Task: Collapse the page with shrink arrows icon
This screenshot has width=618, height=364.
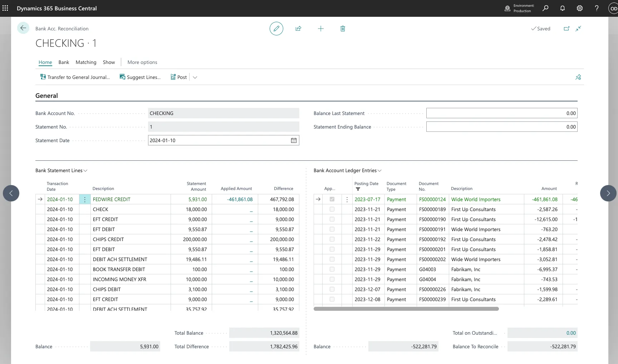Action: point(578,29)
